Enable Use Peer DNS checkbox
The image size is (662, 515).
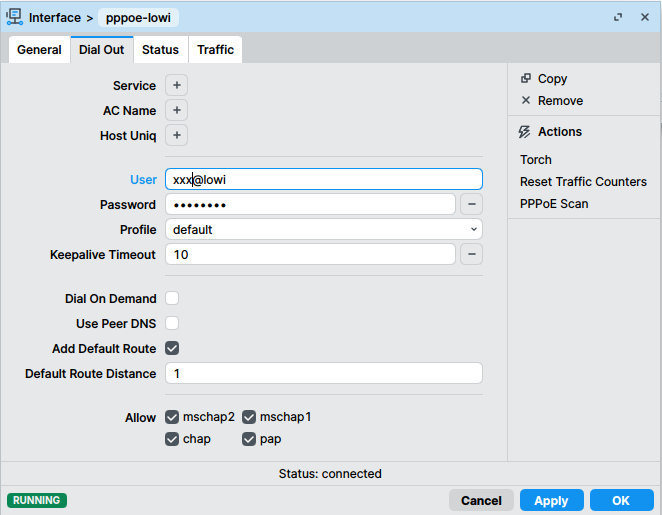point(172,323)
